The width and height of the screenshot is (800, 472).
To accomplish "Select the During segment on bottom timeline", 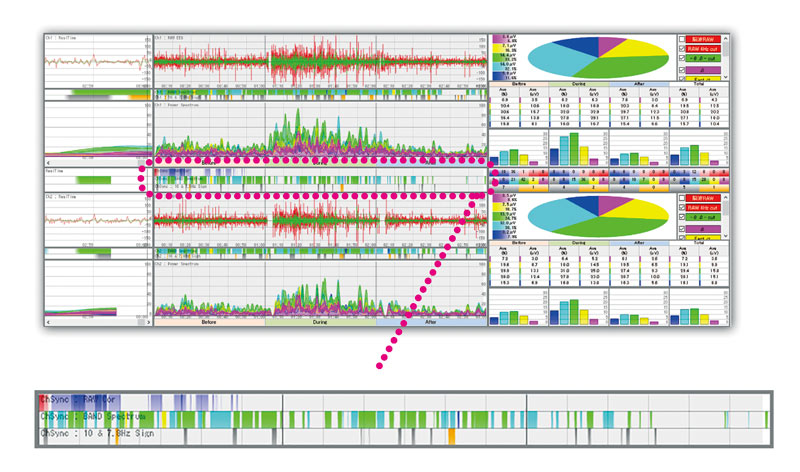I will 320,323.
